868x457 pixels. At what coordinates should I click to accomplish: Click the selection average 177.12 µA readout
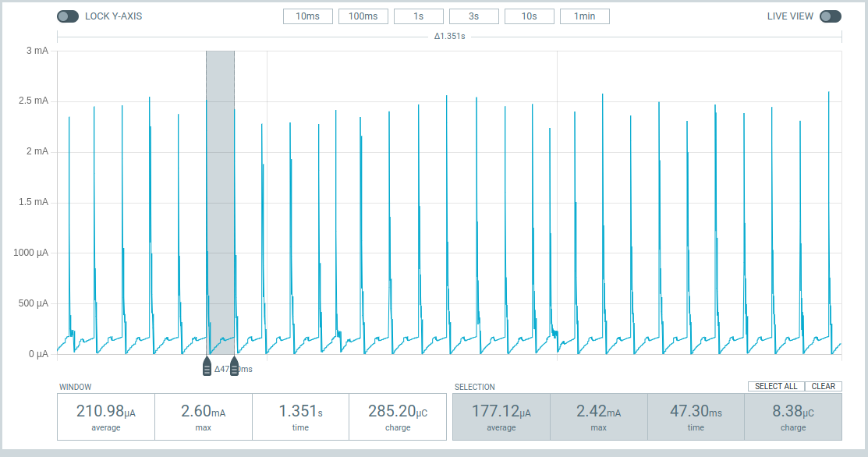(501, 416)
